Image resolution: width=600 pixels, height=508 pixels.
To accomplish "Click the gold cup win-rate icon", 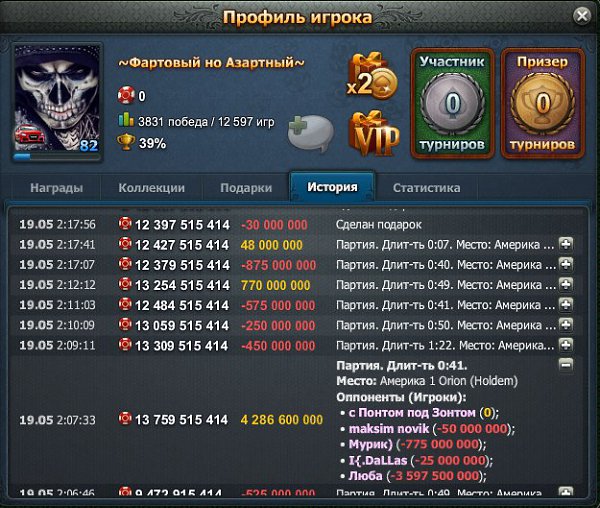I will point(126,142).
